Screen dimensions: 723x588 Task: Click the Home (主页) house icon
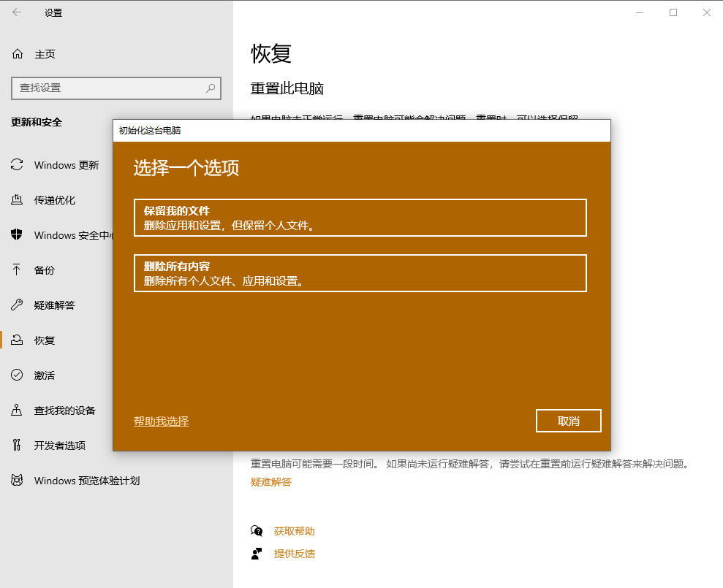click(x=17, y=54)
